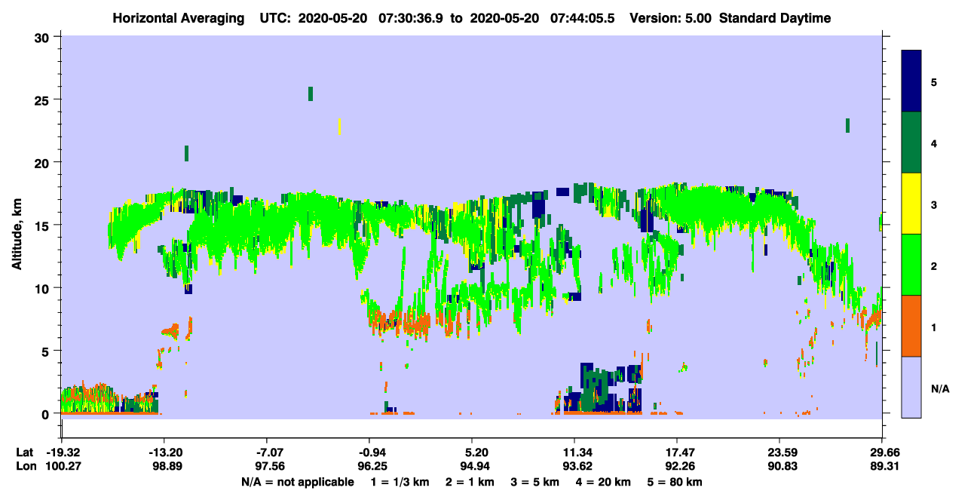The height and width of the screenshot is (503, 980).
Task: Click the 'Lon' row label
Action: (25, 466)
